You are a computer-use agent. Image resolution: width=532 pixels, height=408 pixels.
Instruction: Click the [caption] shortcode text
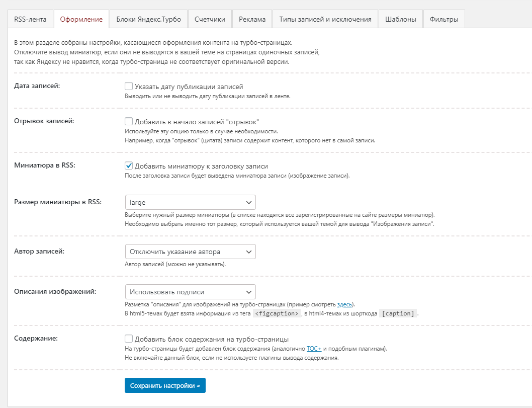398,314
